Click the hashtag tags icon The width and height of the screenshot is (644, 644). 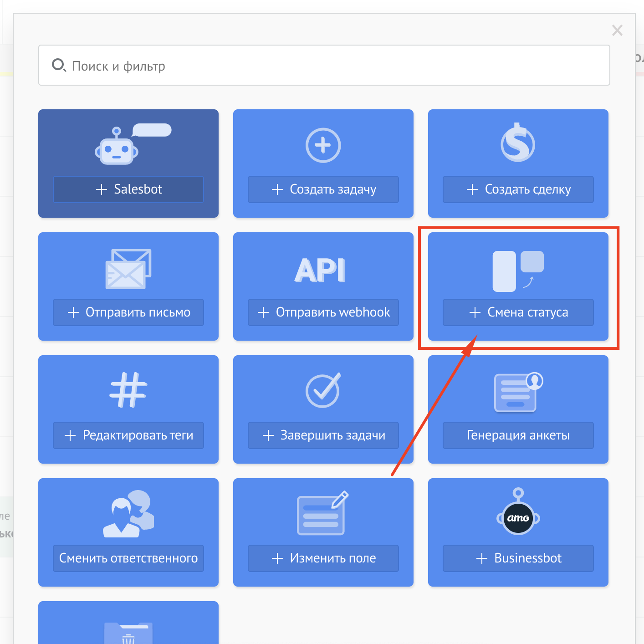(128, 390)
